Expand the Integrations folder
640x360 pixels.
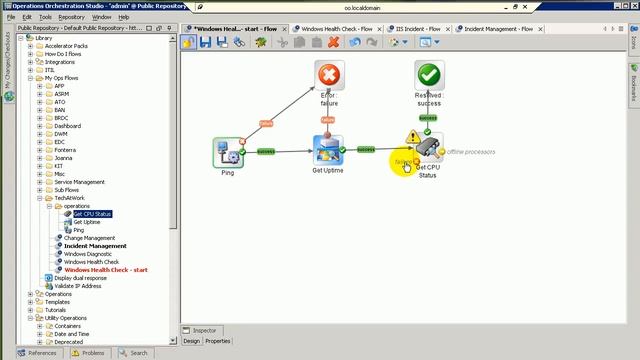coord(31,62)
